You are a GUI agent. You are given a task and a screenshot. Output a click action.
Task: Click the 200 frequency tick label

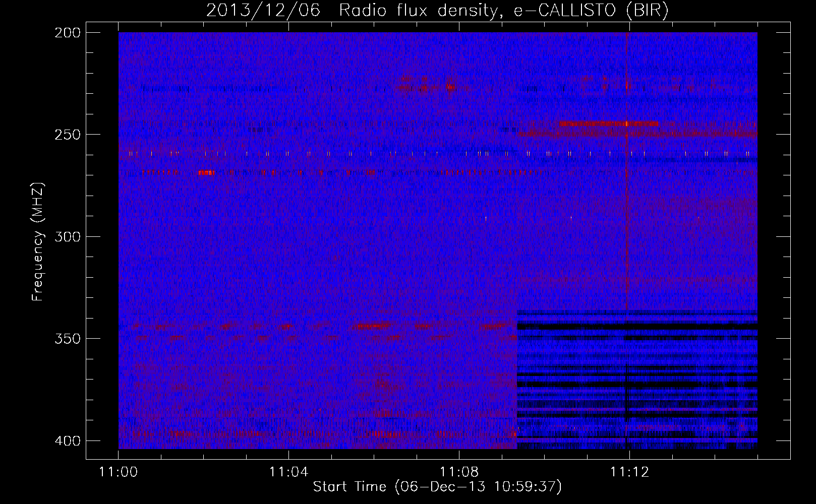pyautogui.click(x=67, y=33)
